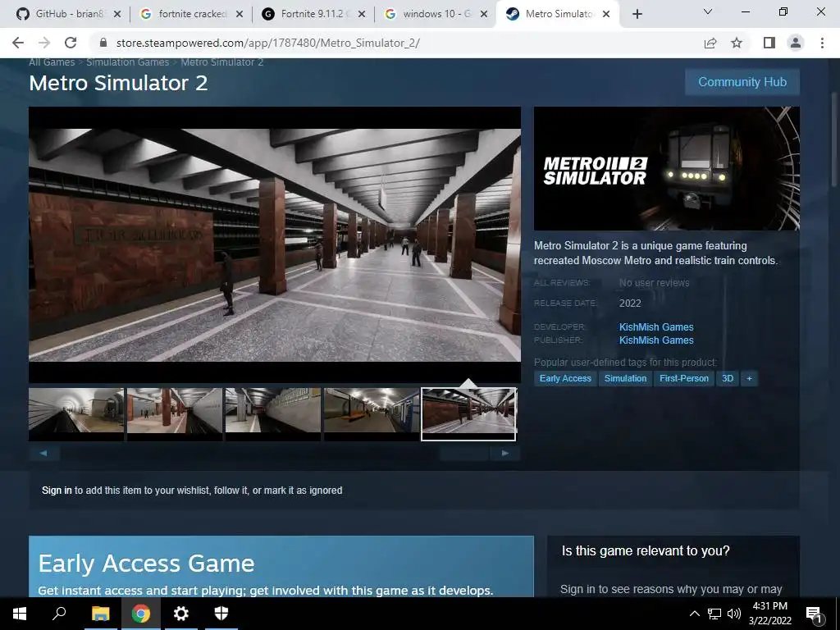
Task: Click the 2022 release date value
Action: click(630, 304)
